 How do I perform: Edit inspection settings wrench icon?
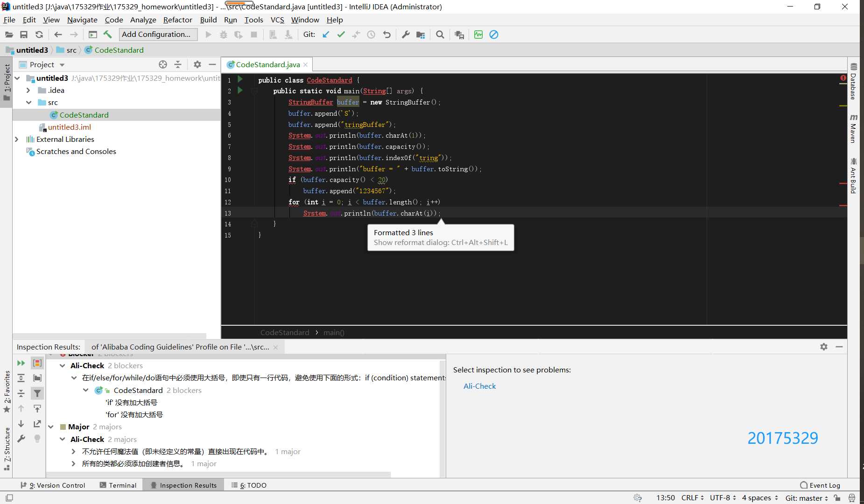[x=21, y=439]
